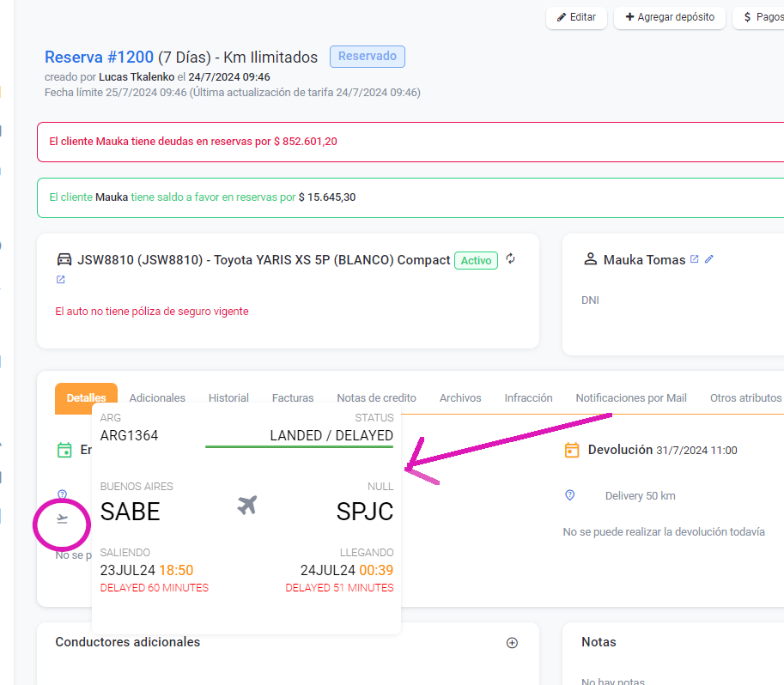
Task: Open the Infracción tab
Action: [x=528, y=398]
